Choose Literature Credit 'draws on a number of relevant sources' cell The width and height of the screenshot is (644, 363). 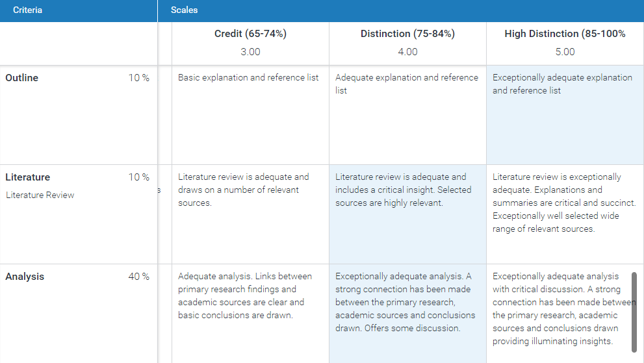coord(250,214)
